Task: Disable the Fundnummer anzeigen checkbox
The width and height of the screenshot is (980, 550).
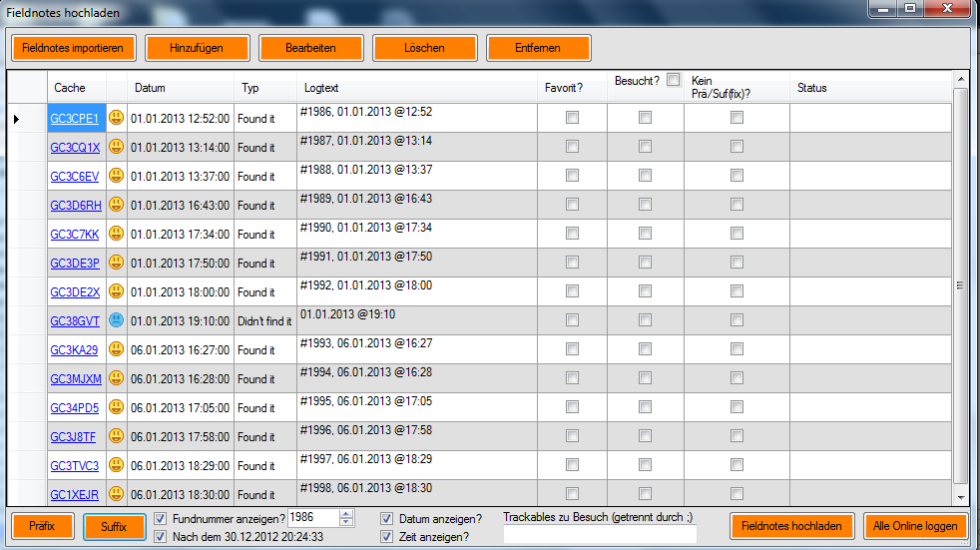Action: (x=162, y=518)
